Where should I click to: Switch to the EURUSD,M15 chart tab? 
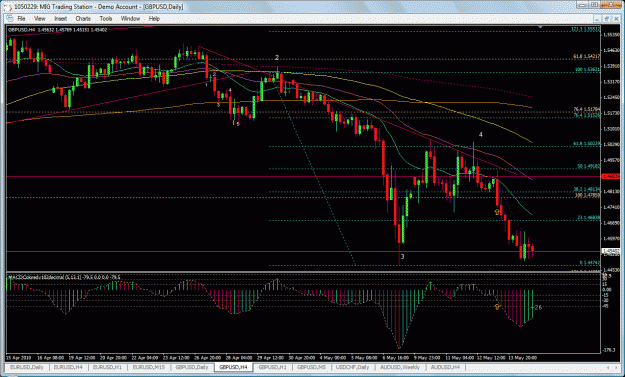click(x=148, y=367)
